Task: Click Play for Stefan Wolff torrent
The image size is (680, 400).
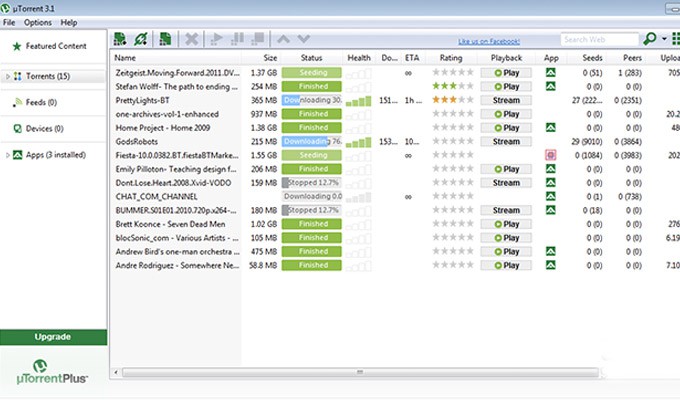Action: 506,87
